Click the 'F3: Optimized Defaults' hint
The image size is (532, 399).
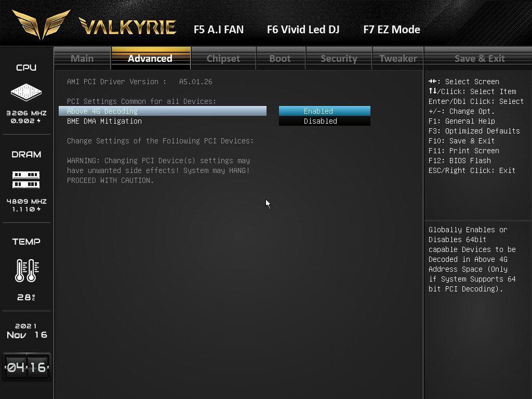[x=474, y=131]
